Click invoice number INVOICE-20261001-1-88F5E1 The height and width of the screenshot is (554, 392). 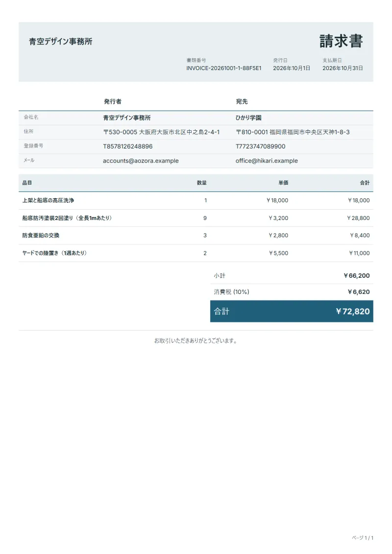click(x=224, y=68)
